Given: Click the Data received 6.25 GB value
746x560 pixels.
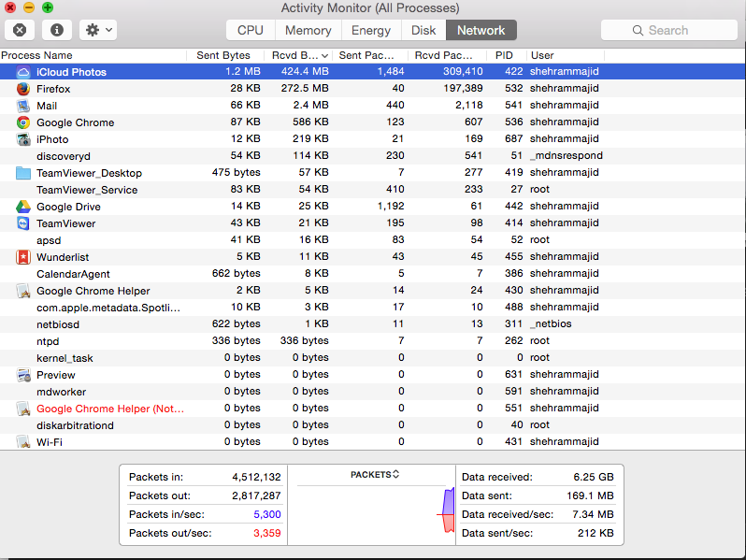Looking at the screenshot, I should coord(594,477).
